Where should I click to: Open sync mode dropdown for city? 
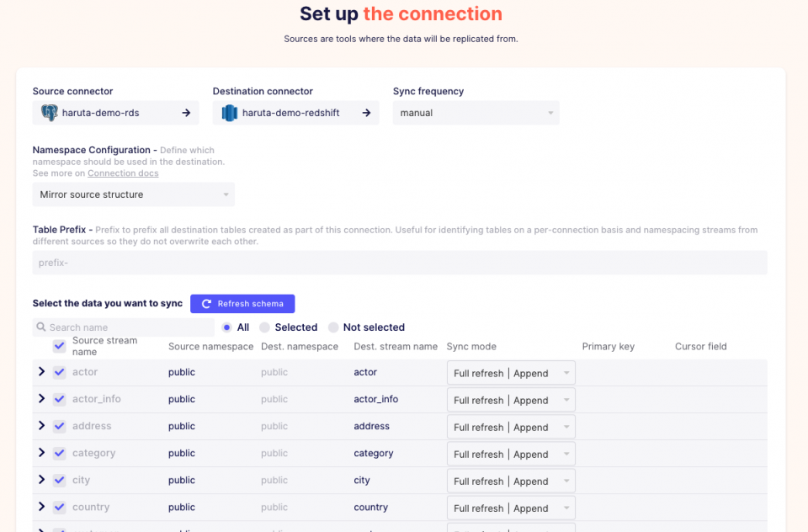[x=511, y=481]
